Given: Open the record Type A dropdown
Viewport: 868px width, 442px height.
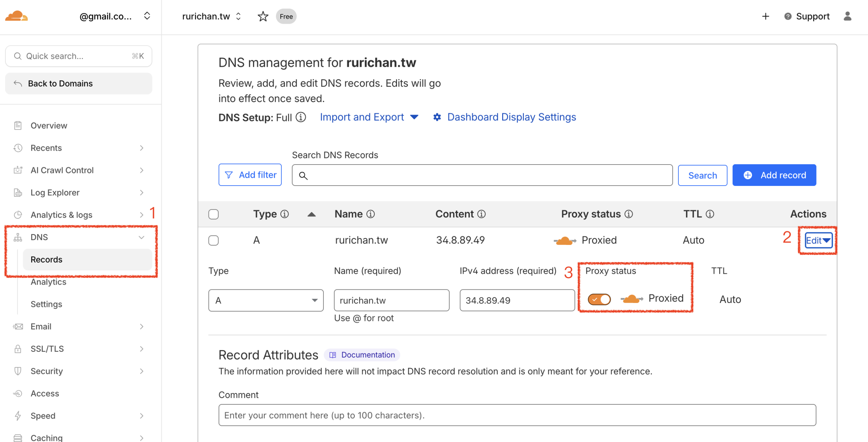Looking at the screenshot, I should [x=266, y=300].
